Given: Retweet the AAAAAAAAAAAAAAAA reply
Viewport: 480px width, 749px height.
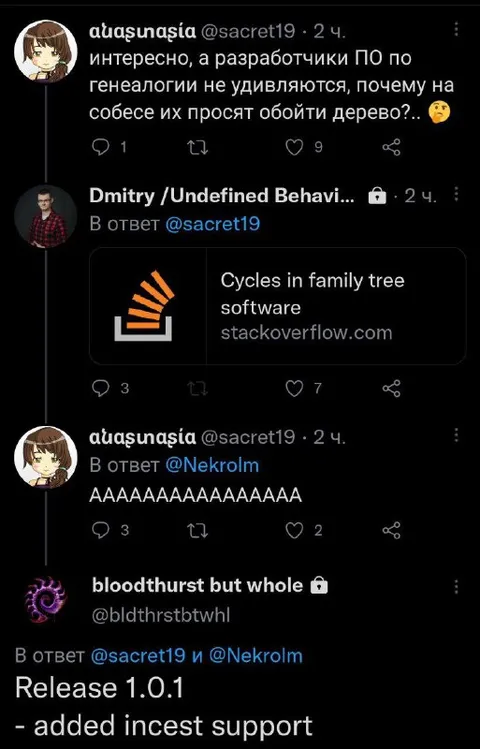Looking at the screenshot, I should (x=197, y=531).
